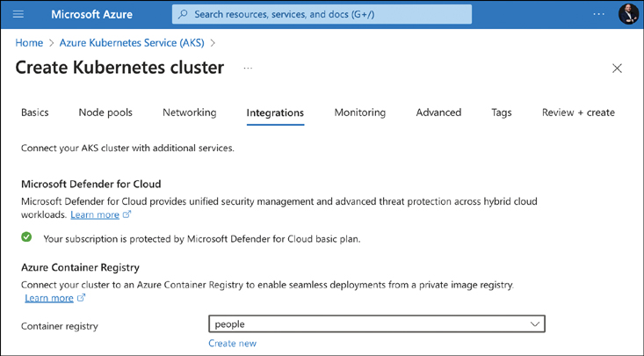644x356 pixels.
Task: Expand the Container registry dropdown
Action: (x=535, y=324)
